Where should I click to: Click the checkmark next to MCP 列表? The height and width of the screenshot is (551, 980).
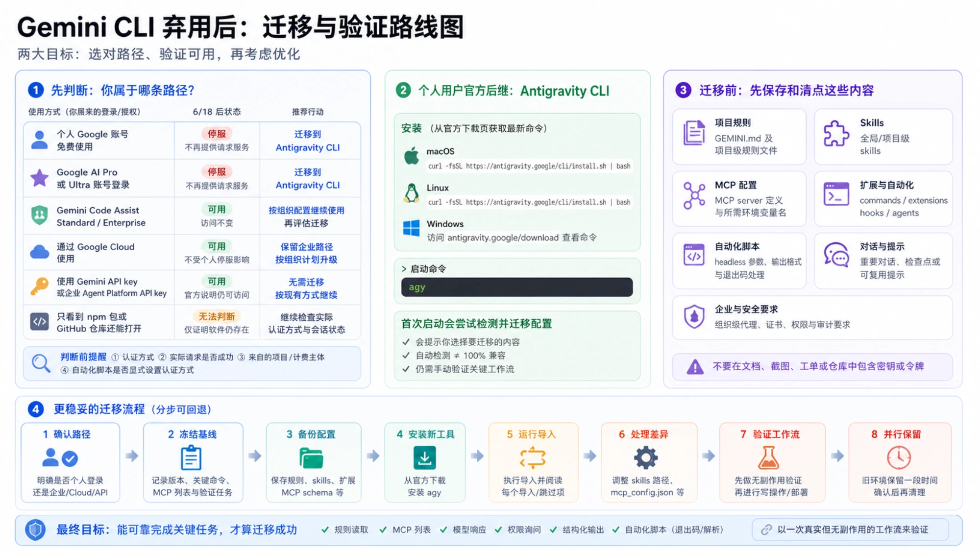point(383,530)
